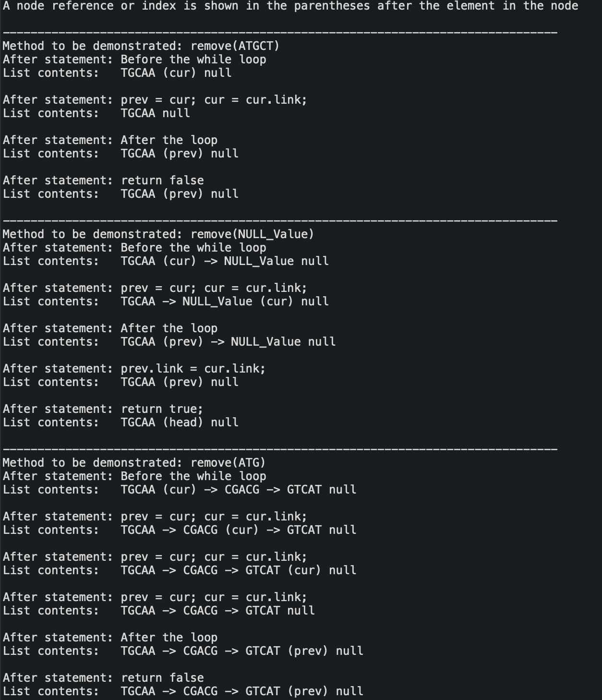Click "TGCAA (head) null" list contents line
This screenshot has height=700, width=602.
tap(120, 422)
